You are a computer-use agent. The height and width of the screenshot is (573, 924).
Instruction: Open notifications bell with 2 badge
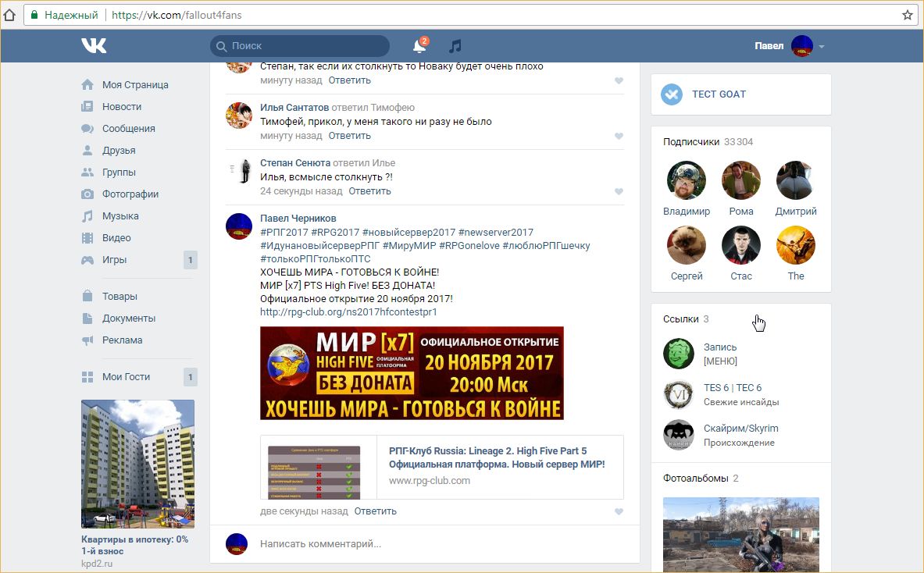tap(419, 46)
